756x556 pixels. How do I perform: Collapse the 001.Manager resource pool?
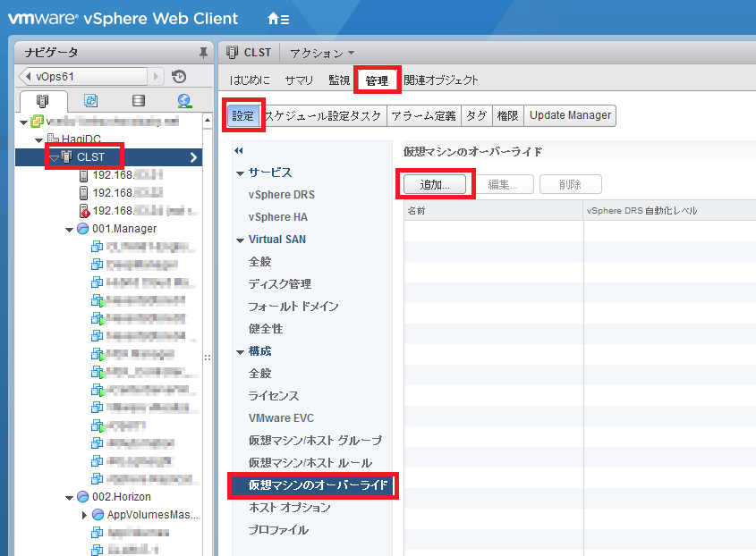(69, 230)
